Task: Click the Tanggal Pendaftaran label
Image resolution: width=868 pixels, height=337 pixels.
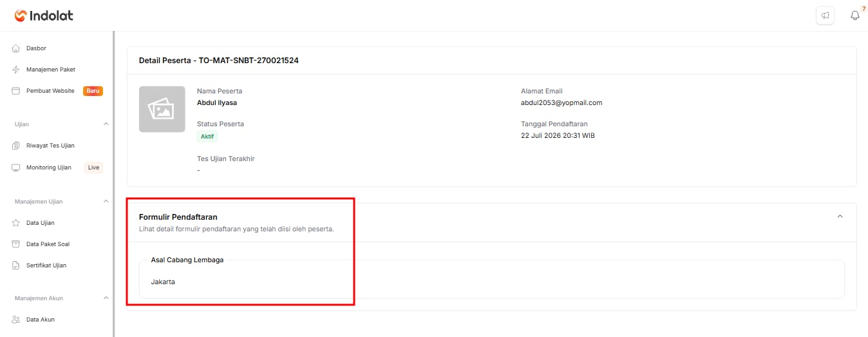Action: pos(554,124)
